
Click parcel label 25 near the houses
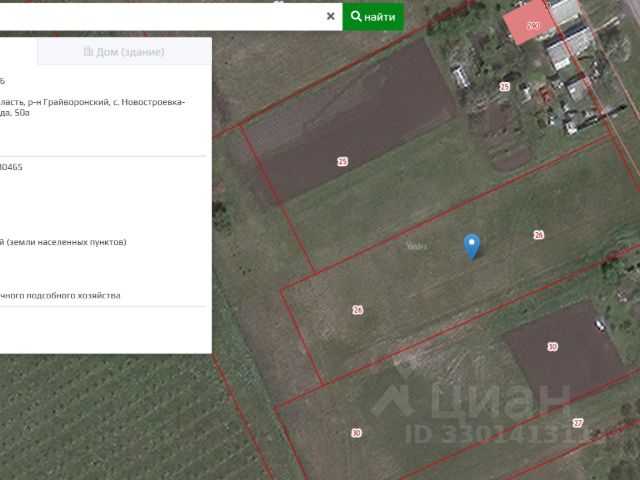505,87
